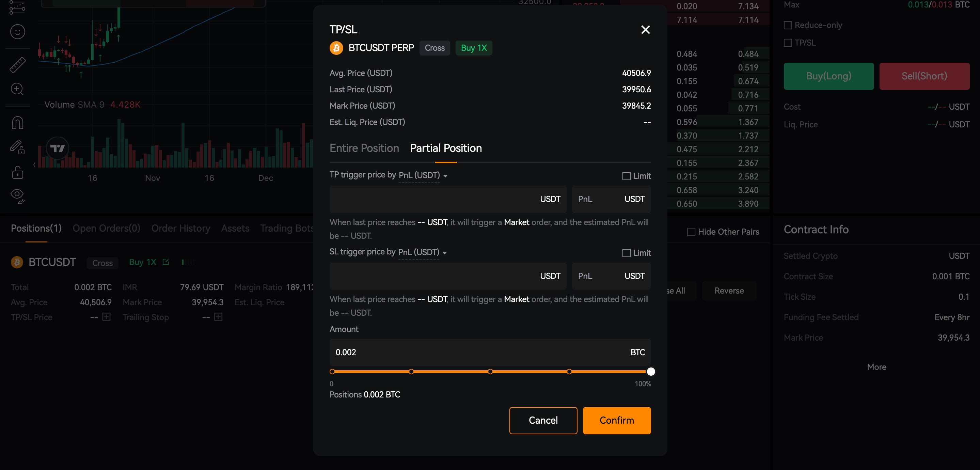Open the Order History tab

tap(181, 228)
